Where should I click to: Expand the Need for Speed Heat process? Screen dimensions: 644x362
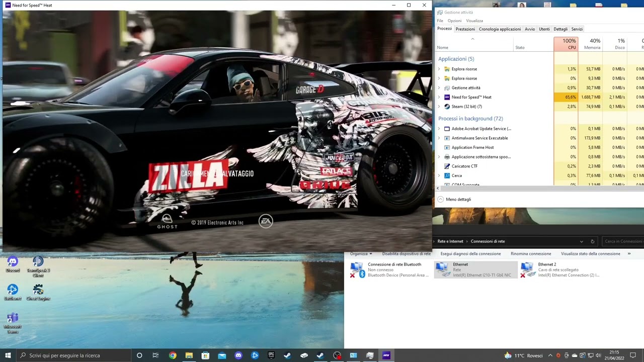click(x=439, y=97)
